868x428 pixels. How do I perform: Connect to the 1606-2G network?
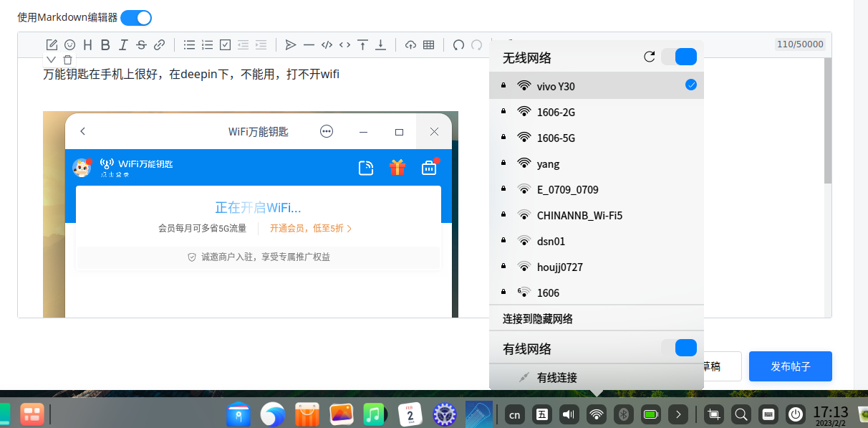coord(597,112)
